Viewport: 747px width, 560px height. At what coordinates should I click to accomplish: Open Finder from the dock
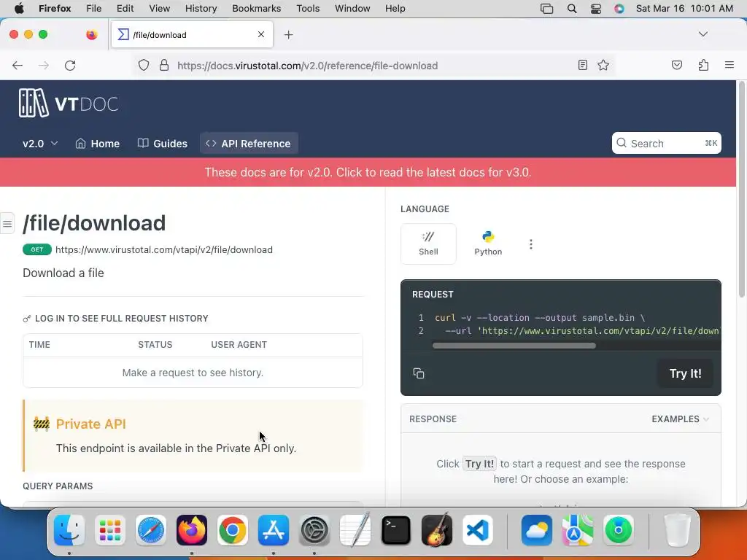tap(69, 530)
